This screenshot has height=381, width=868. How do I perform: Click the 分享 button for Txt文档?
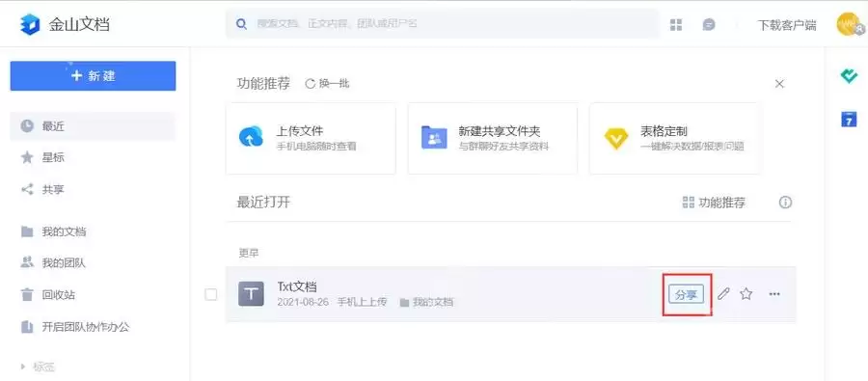[686, 294]
